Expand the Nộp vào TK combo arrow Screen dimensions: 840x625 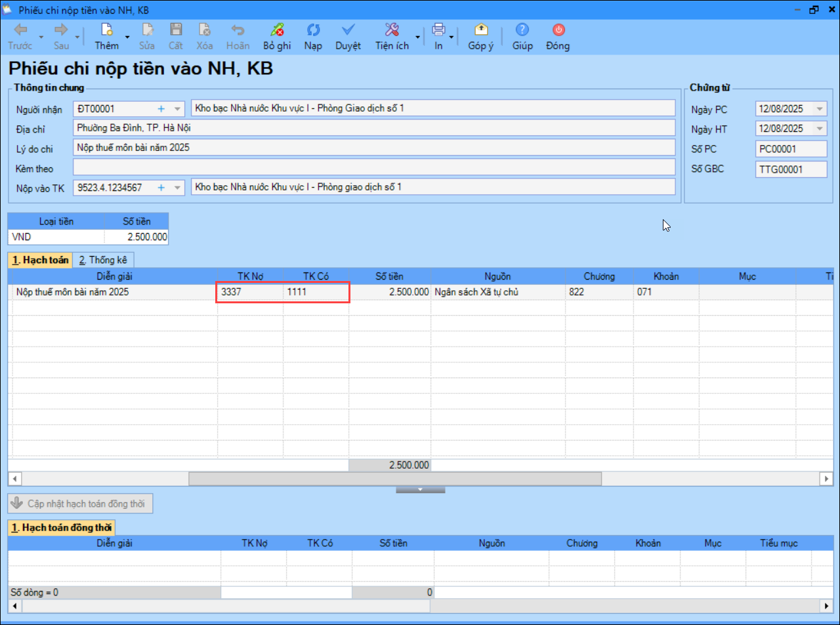[x=178, y=188]
